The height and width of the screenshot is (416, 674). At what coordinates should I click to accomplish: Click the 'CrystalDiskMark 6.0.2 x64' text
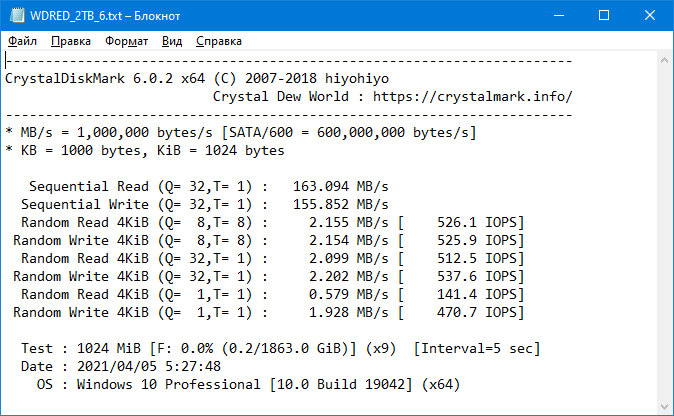coord(105,79)
